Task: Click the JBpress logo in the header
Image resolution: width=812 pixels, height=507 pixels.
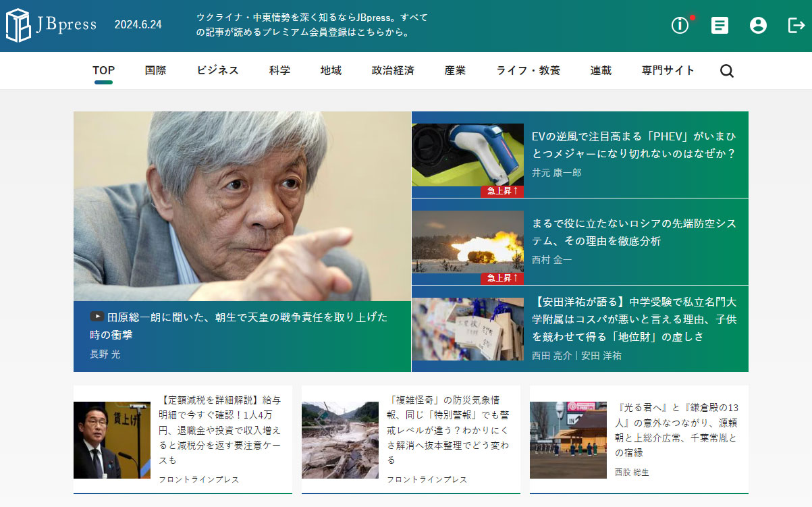Action: click(x=51, y=25)
